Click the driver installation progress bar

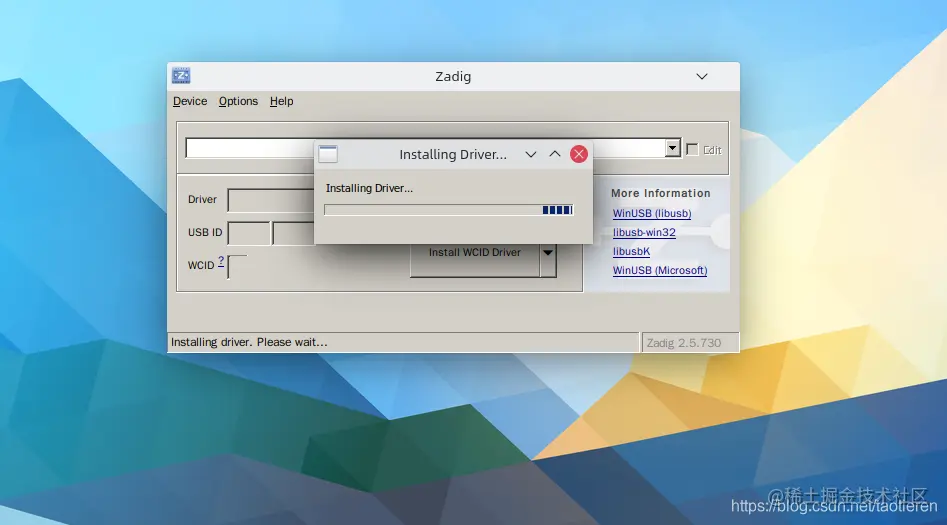[x=449, y=210]
